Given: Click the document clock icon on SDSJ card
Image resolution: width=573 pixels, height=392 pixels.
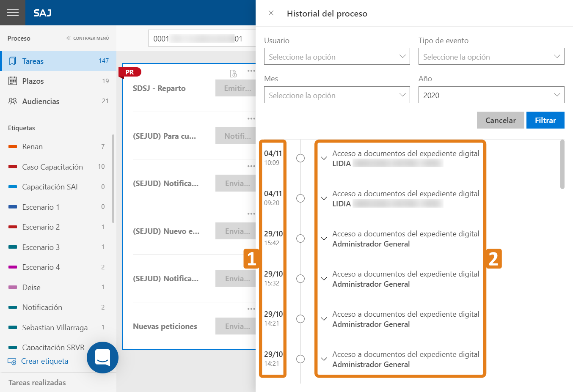Looking at the screenshot, I should tap(233, 74).
